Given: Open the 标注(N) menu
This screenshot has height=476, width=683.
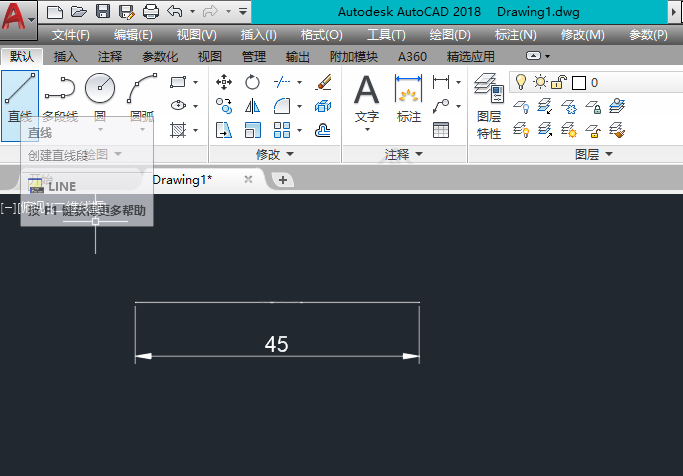Looking at the screenshot, I should pyautogui.click(x=515, y=35).
